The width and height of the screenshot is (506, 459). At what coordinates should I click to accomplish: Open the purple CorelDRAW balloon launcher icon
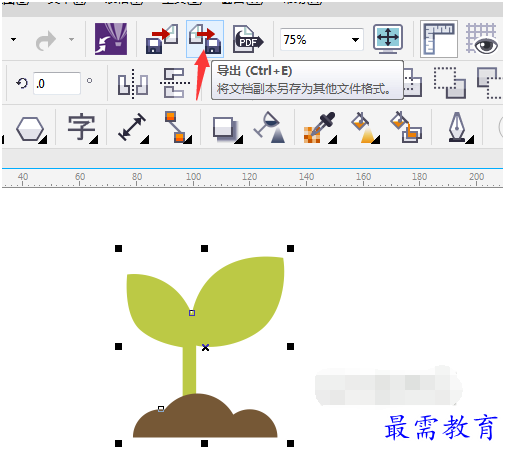pos(111,39)
